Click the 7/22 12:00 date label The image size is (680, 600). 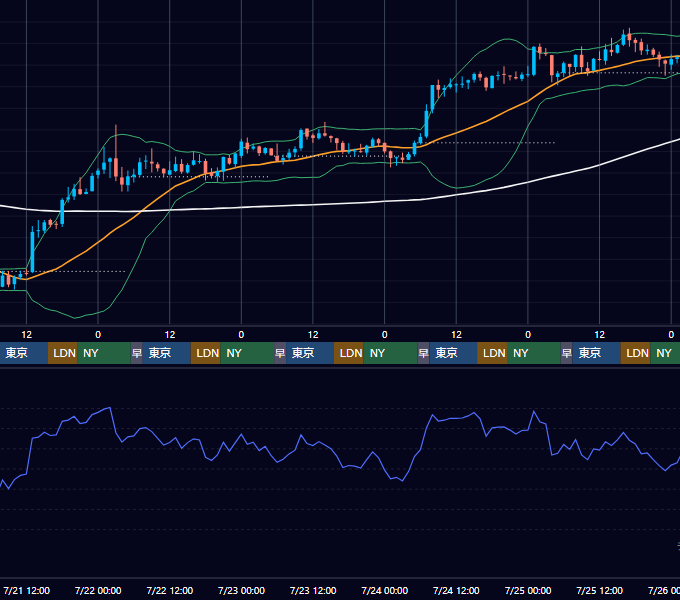(x=170, y=590)
